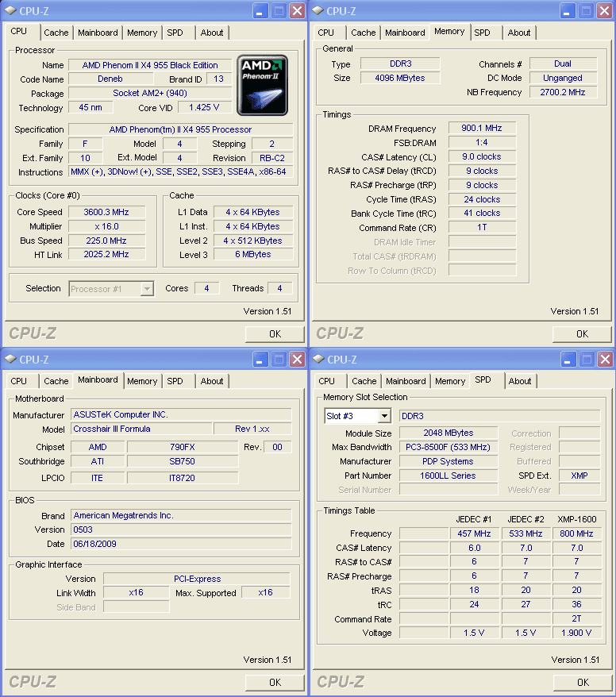This screenshot has height=697, width=616.
Task: Click the motherboard Model field Crosshair III Formula
Action: (x=141, y=429)
